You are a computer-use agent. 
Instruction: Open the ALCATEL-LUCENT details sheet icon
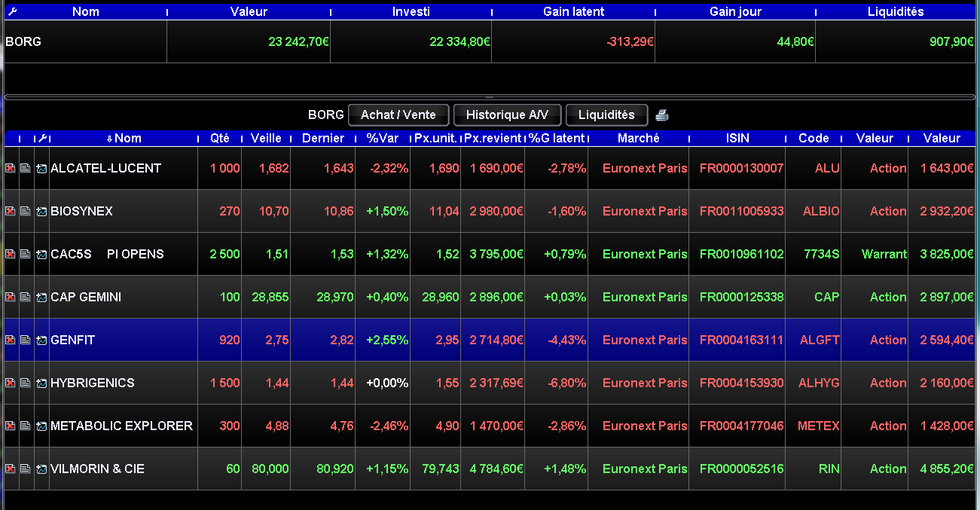pyautogui.click(x=26, y=169)
